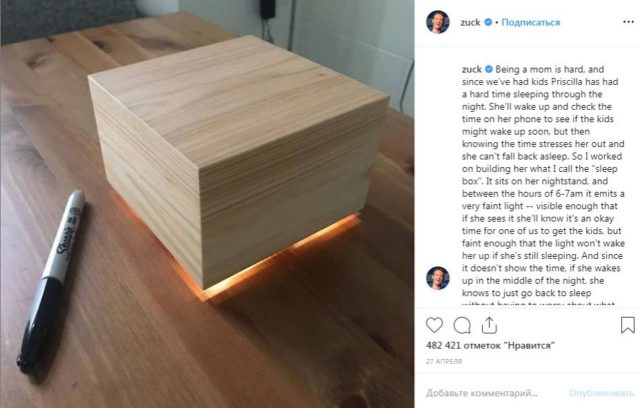This screenshot has height=408, width=640.
Task: Click the glowing light under the box
Action: click(278, 261)
